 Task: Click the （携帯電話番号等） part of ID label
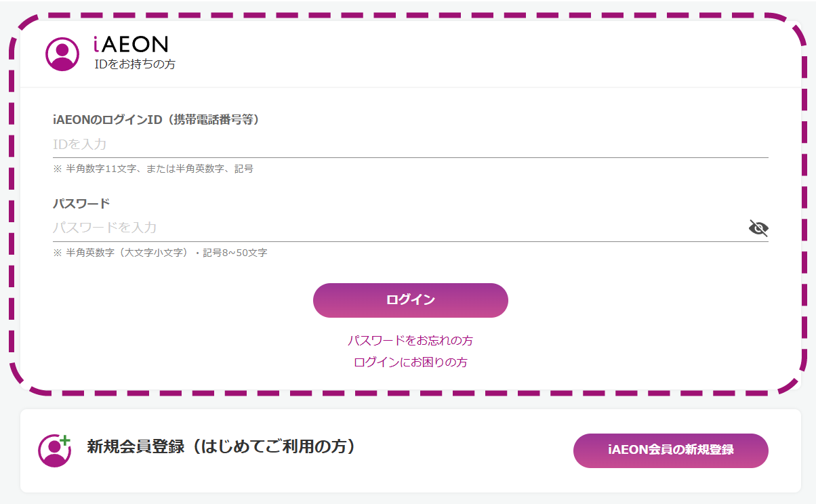[x=211, y=120]
